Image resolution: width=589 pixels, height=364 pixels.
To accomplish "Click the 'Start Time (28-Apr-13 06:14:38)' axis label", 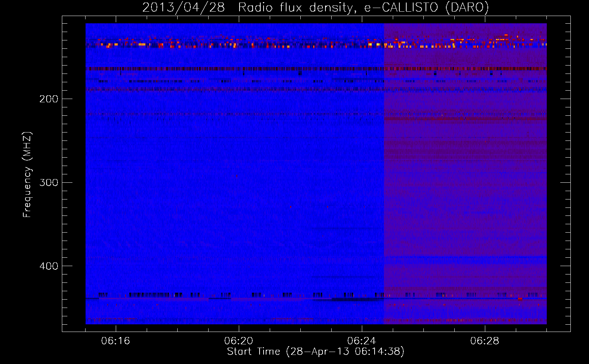I will [316, 352].
